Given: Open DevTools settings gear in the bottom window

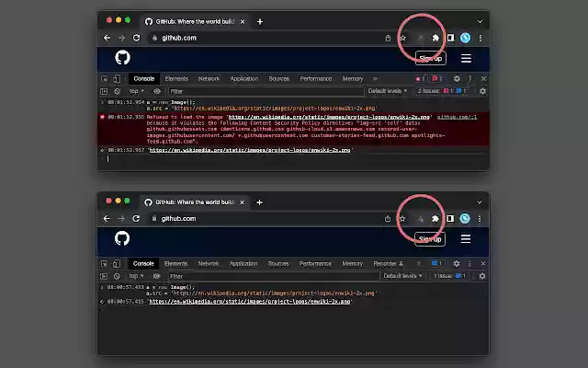Looking at the screenshot, I should (x=456, y=264).
